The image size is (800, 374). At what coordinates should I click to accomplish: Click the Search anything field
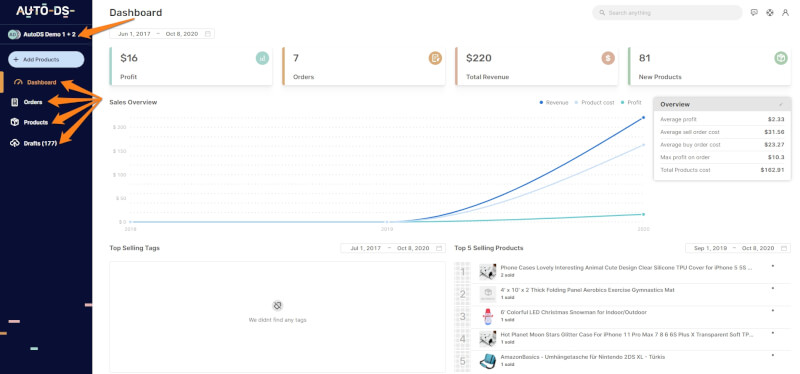tap(667, 13)
